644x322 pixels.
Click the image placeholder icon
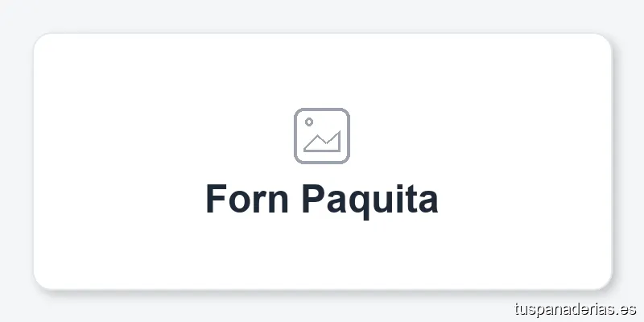pos(321,135)
